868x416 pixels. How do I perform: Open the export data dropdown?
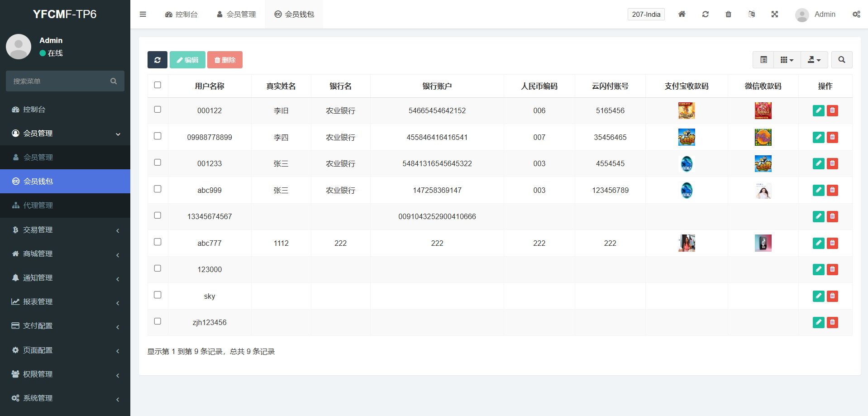click(814, 60)
